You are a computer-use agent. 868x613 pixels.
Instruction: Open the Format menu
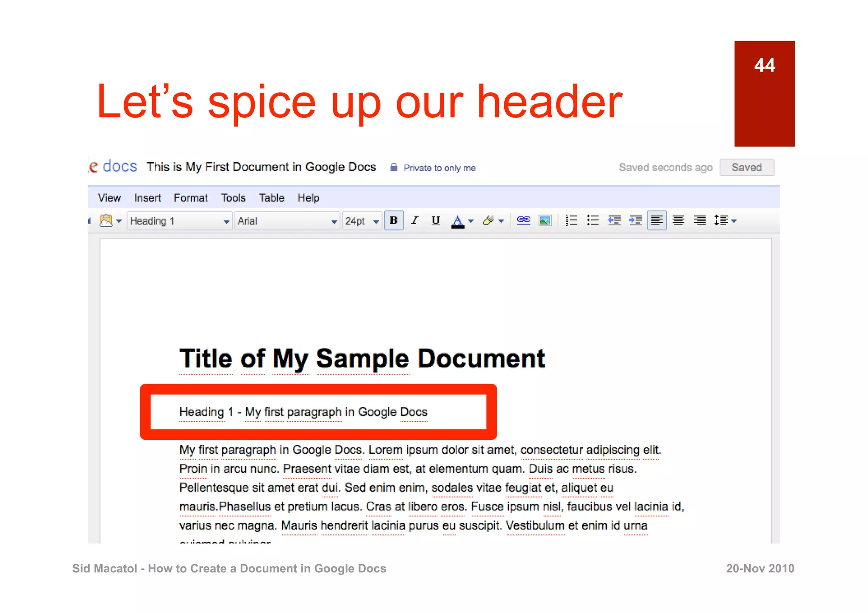pyautogui.click(x=191, y=198)
